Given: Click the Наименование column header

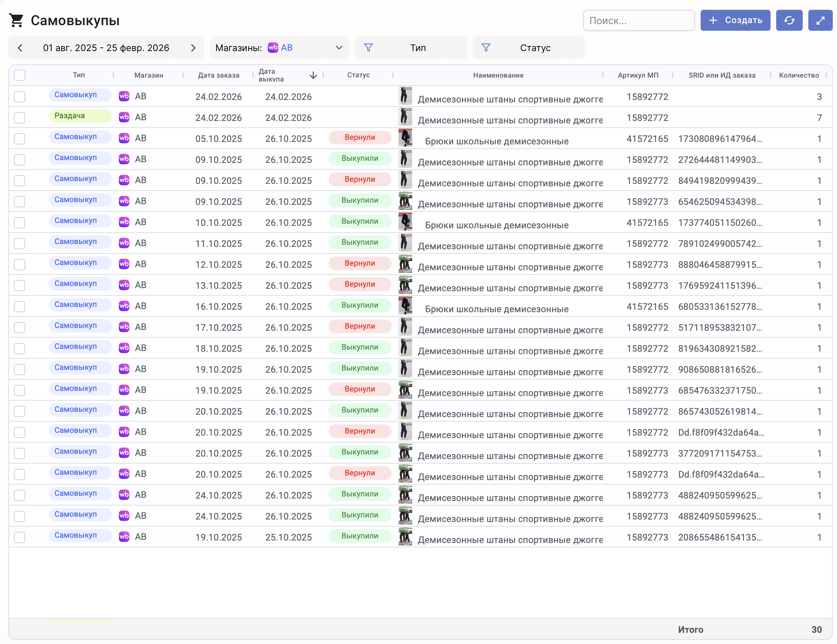Looking at the screenshot, I should coord(498,75).
